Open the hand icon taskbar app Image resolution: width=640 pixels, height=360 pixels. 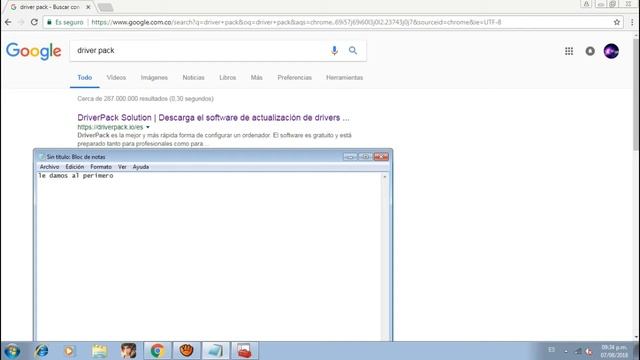click(x=187, y=351)
